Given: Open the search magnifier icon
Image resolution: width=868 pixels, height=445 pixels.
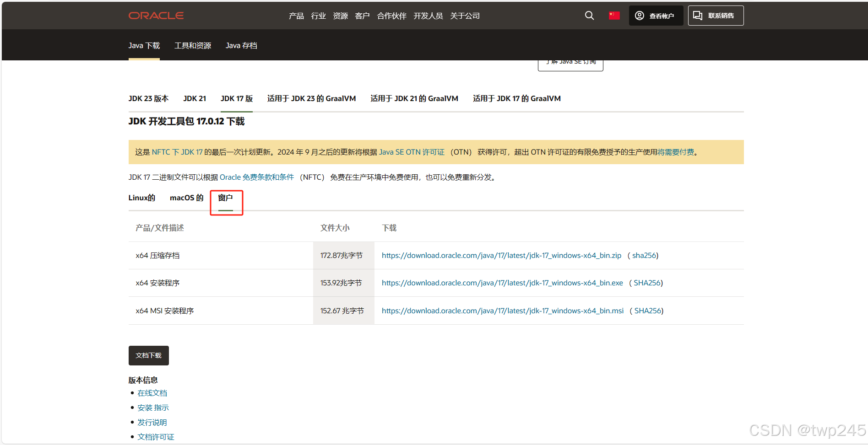Looking at the screenshot, I should (589, 16).
